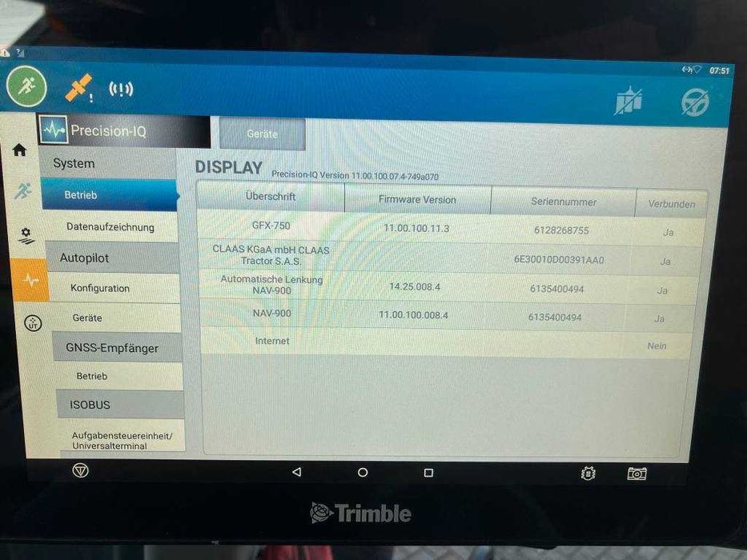Click firmware value 14.25.008.4

pos(415,286)
